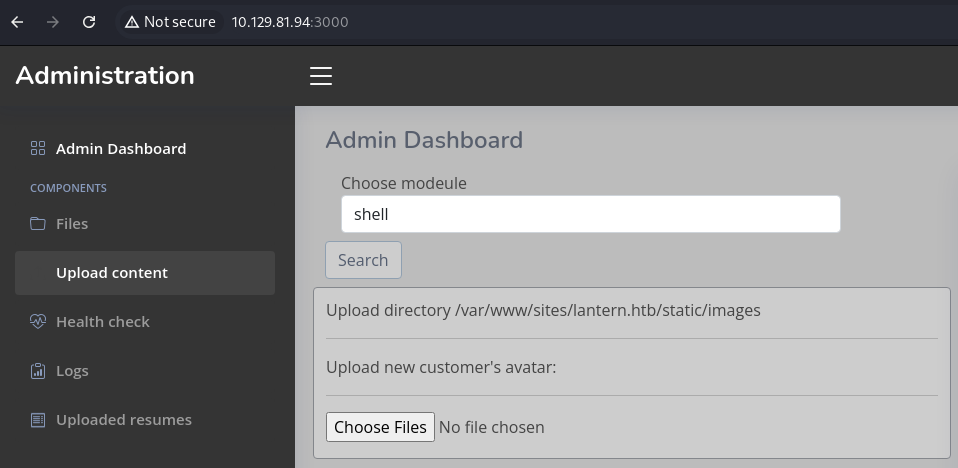Click the Choose Files button
The height and width of the screenshot is (468, 958).
tap(380, 427)
